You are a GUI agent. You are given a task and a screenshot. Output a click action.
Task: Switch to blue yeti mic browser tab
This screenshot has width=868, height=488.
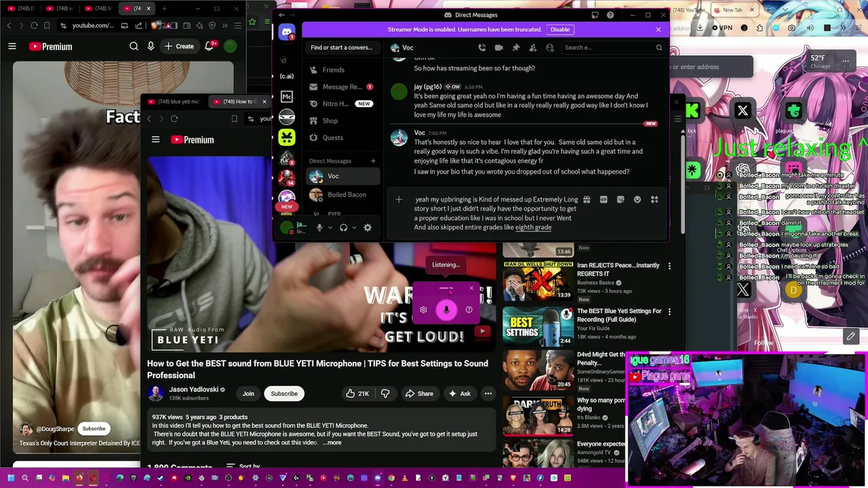pos(175,102)
